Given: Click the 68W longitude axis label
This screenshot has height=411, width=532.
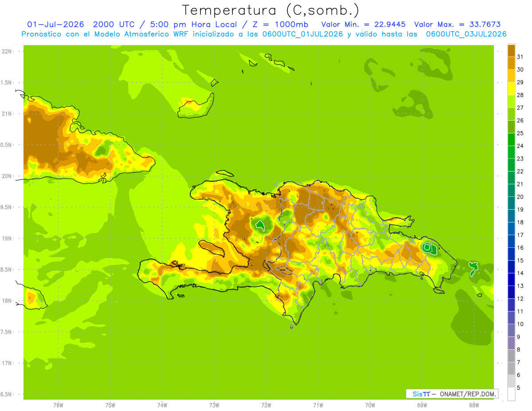Looking at the screenshot, I should point(474,405).
